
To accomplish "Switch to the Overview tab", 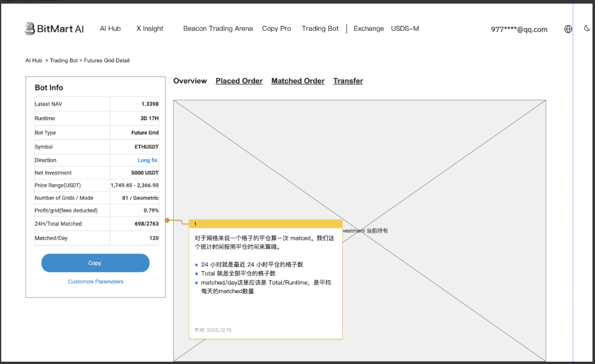I will 190,81.
